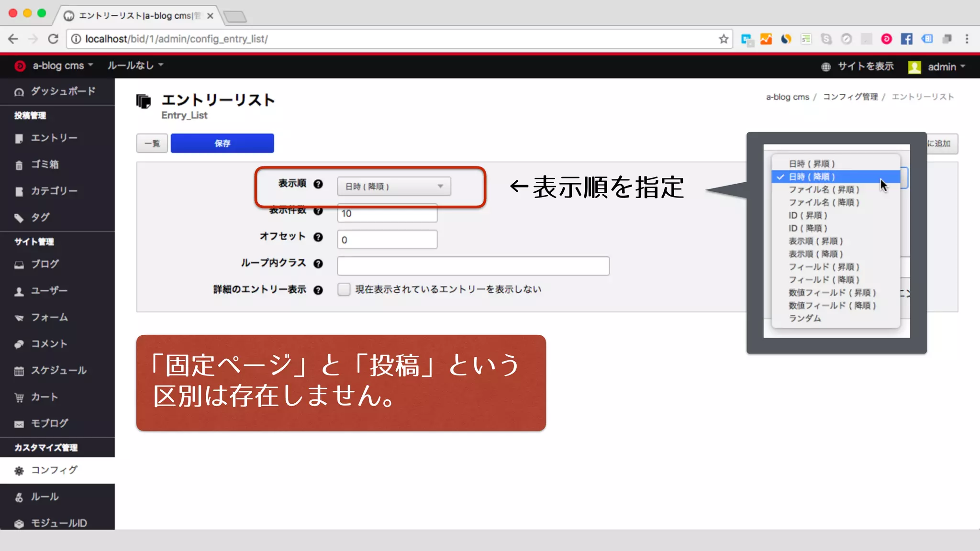Image resolution: width=980 pixels, height=551 pixels.
Task: Open ルール in sidebar
Action: pyautogui.click(x=57, y=497)
